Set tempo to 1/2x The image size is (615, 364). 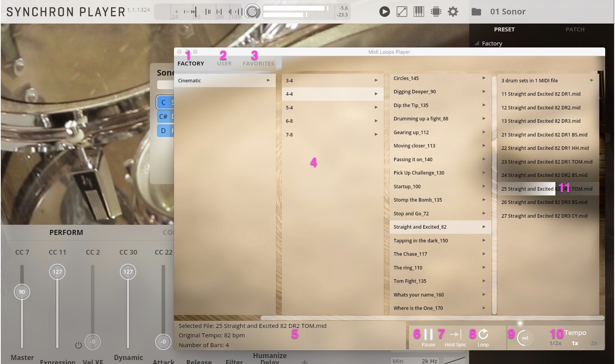pos(555,343)
